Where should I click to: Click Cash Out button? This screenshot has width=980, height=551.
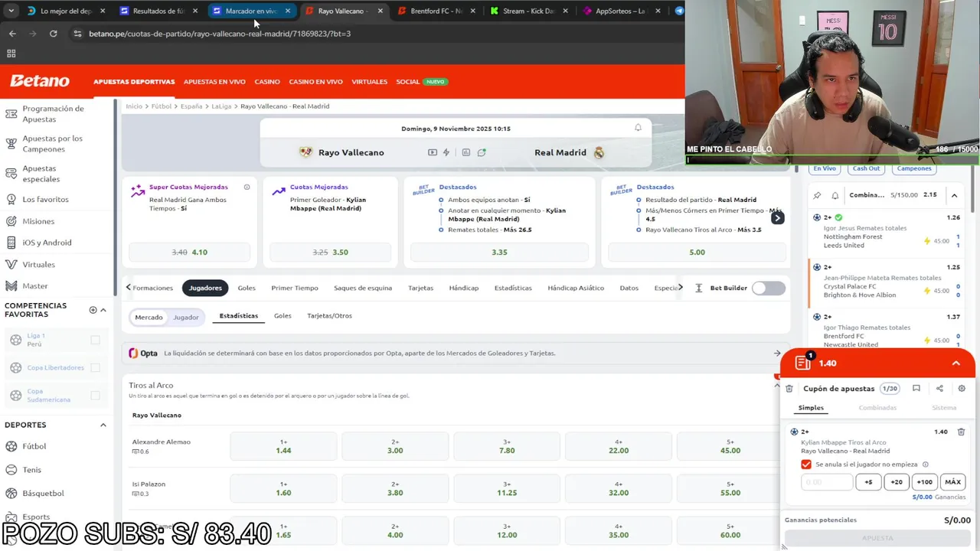click(866, 168)
